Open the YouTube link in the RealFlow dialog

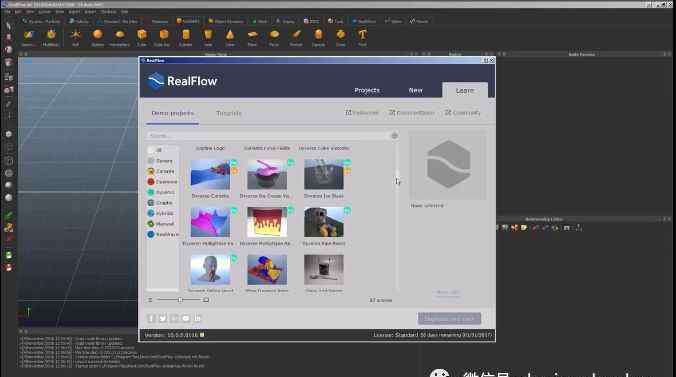point(186,318)
